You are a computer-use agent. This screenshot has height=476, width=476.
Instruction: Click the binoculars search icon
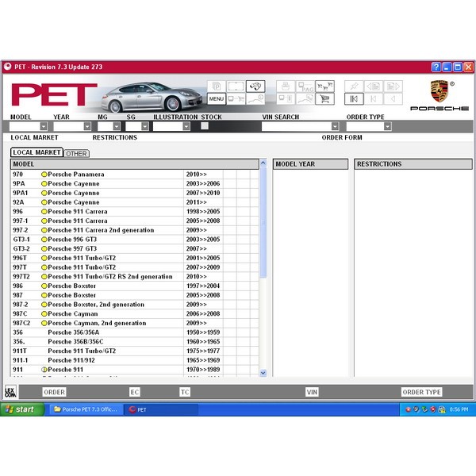255,86
